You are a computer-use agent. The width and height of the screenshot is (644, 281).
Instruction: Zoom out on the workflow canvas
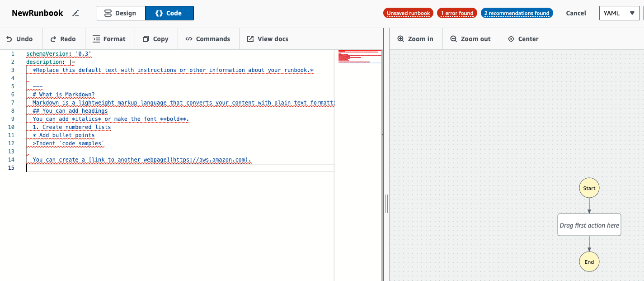[x=470, y=39]
